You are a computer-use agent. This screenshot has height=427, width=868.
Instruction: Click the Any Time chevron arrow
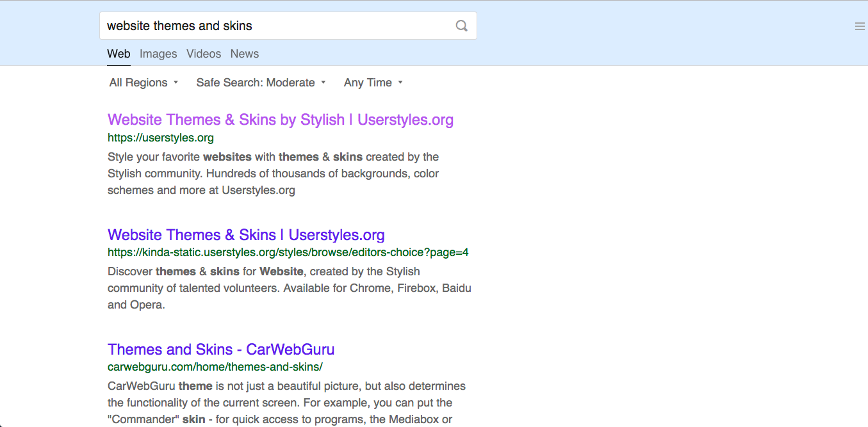(400, 83)
